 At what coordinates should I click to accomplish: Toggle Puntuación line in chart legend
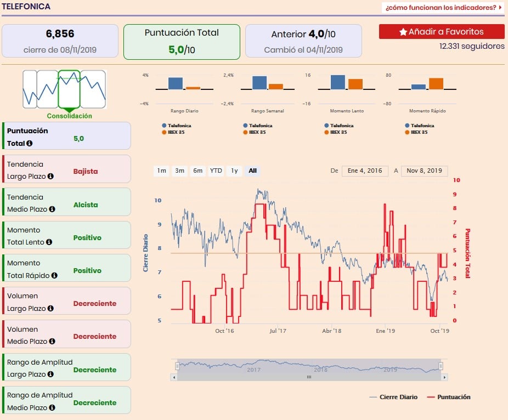pos(449,397)
